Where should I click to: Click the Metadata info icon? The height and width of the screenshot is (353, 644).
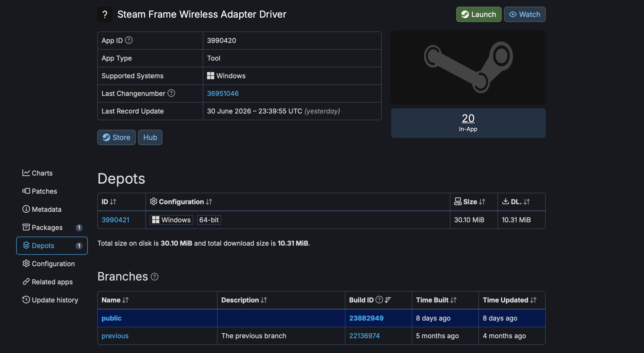point(26,209)
